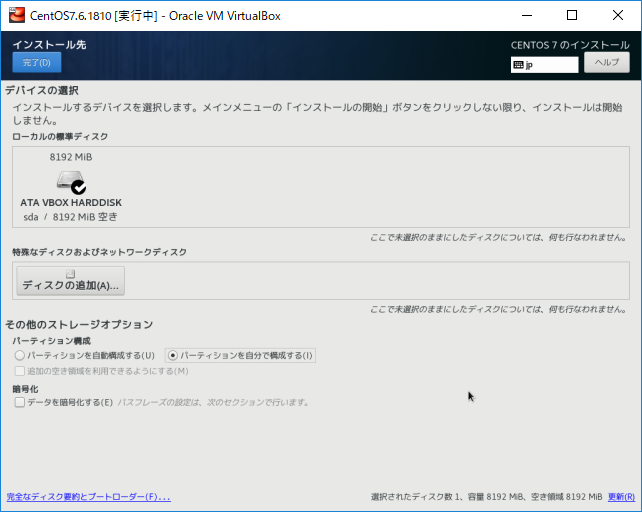
Task: Close the VirtualBox window
Action: [x=618, y=16]
